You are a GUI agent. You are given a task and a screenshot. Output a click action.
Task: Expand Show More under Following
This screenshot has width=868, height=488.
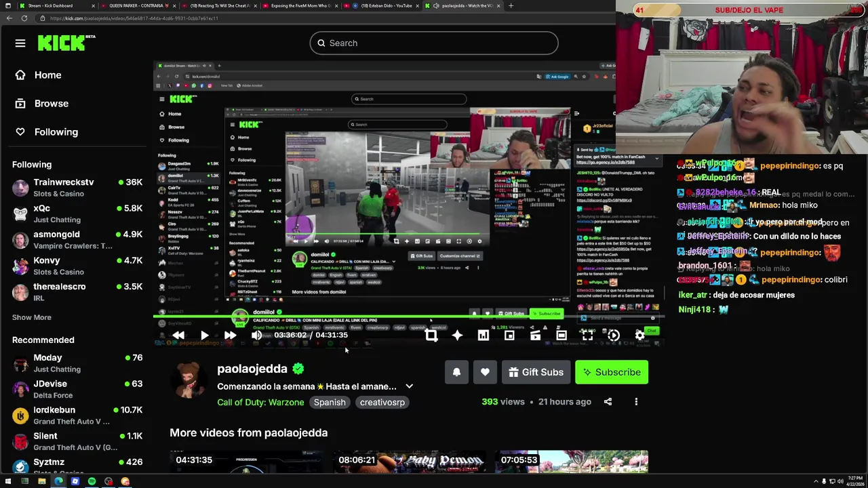click(x=31, y=317)
